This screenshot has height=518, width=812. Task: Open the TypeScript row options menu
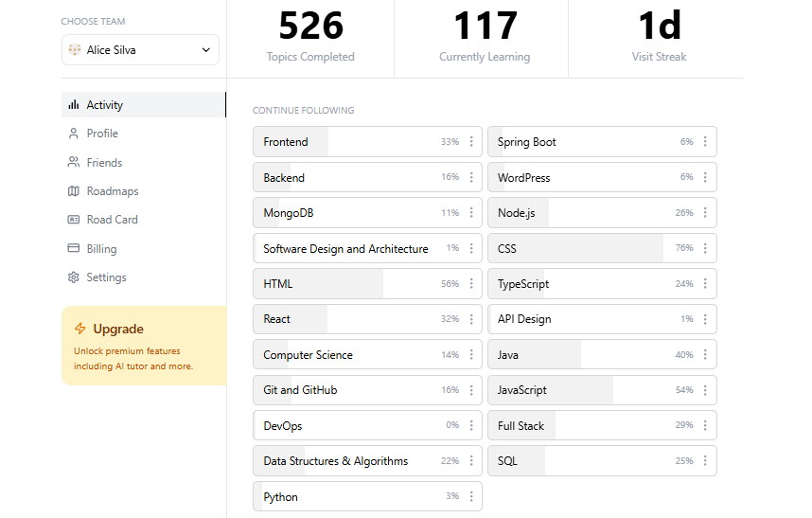(x=705, y=283)
